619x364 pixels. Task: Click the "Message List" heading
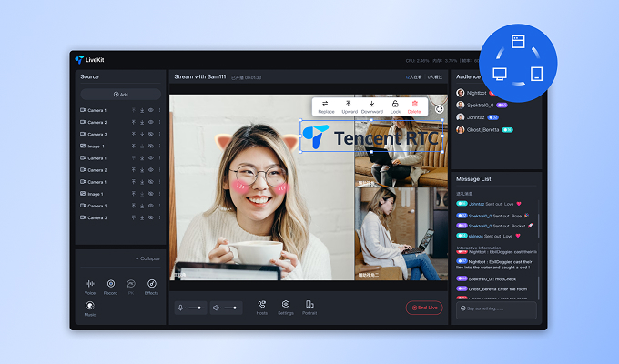pyautogui.click(x=473, y=179)
